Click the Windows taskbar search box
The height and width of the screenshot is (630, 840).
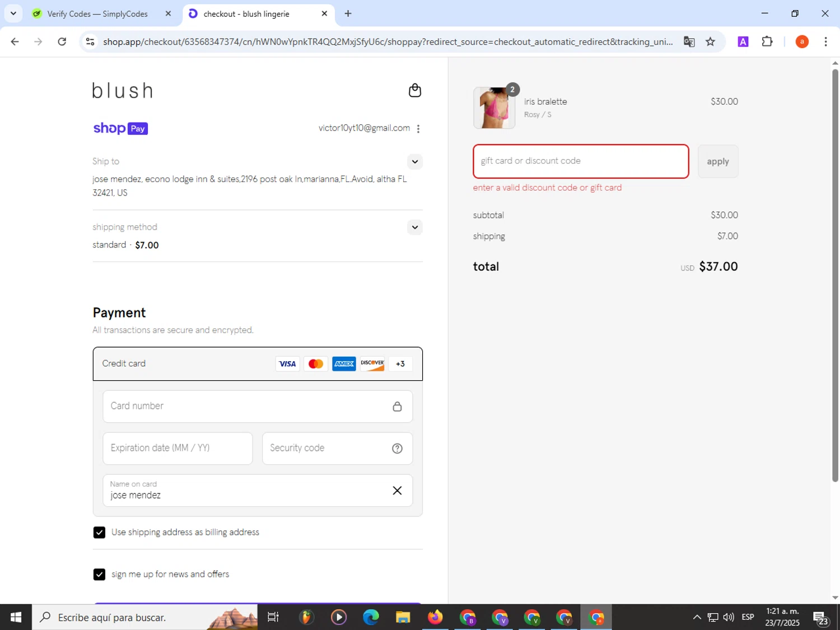click(x=146, y=618)
